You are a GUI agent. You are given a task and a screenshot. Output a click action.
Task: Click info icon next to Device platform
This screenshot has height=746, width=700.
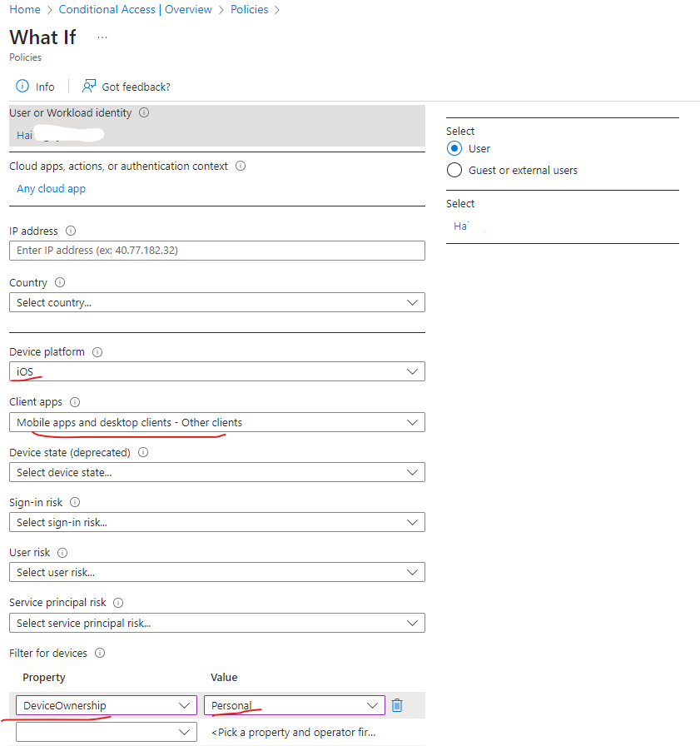[97, 352]
